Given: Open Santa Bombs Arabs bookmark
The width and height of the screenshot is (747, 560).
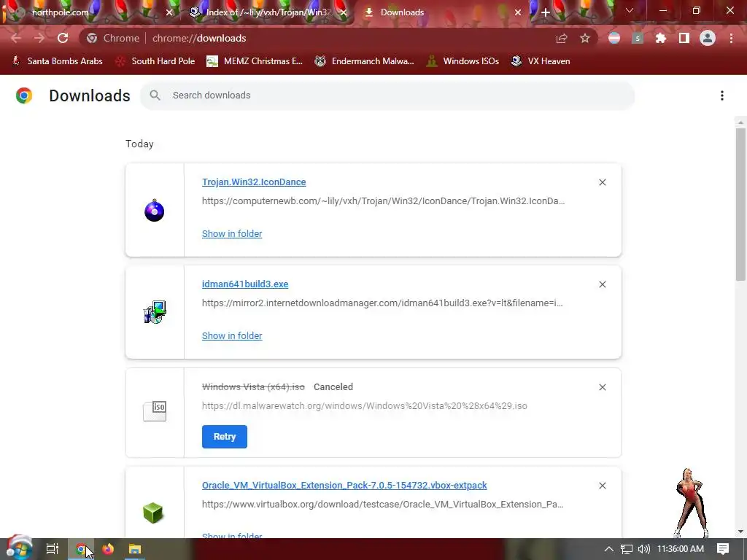Looking at the screenshot, I should coord(57,61).
